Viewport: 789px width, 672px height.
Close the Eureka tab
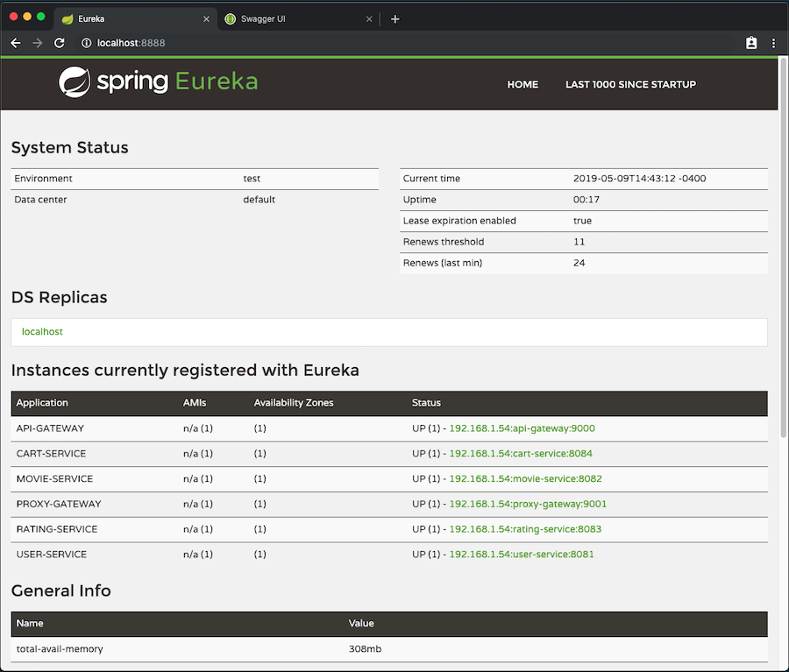pos(206,19)
